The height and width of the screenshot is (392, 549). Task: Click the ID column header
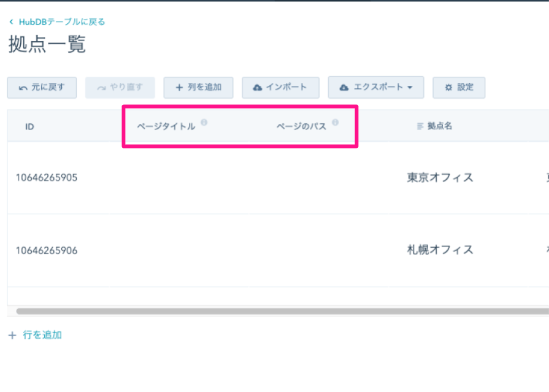tap(29, 126)
